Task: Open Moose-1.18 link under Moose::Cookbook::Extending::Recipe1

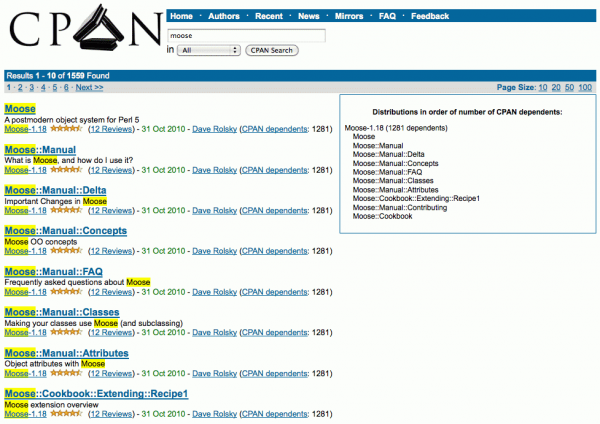Action: click(25, 414)
